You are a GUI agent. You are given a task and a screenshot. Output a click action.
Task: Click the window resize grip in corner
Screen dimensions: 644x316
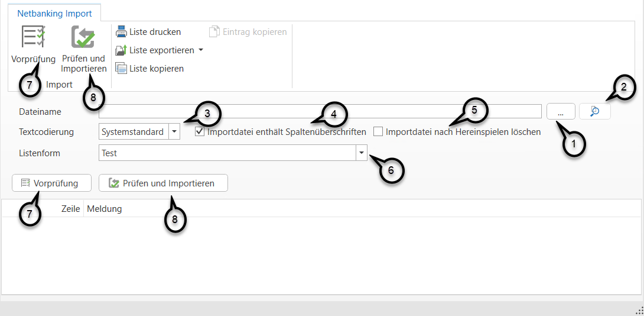[x=639, y=310]
